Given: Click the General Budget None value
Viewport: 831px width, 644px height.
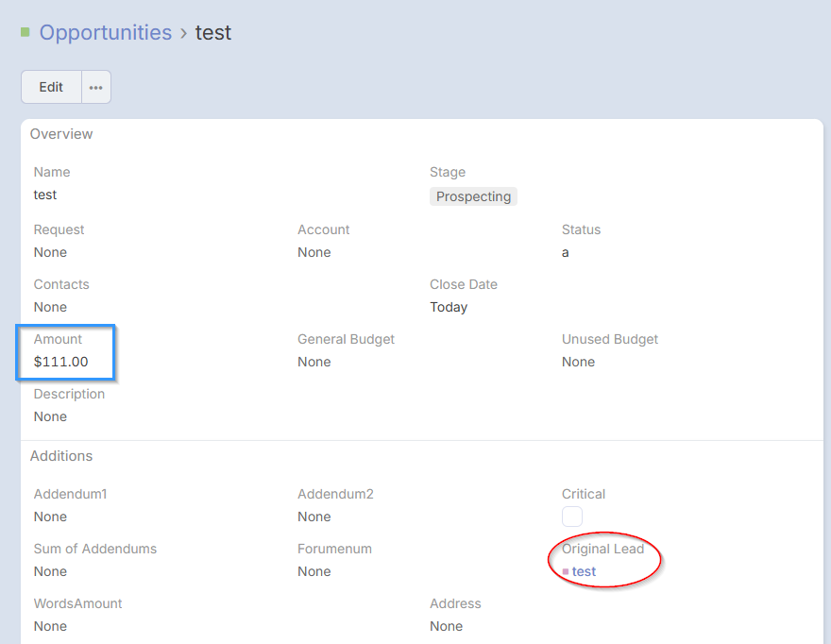Looking at the screenshot, I should pyautogui.click(x=314, y=362).
